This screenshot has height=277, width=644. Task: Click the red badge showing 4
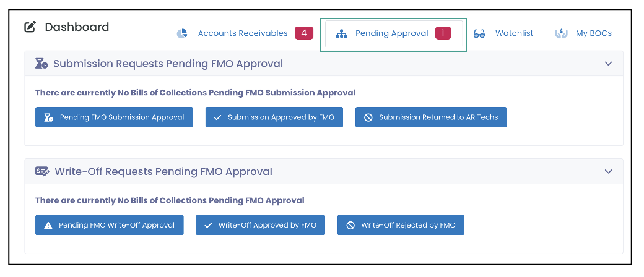304,33
